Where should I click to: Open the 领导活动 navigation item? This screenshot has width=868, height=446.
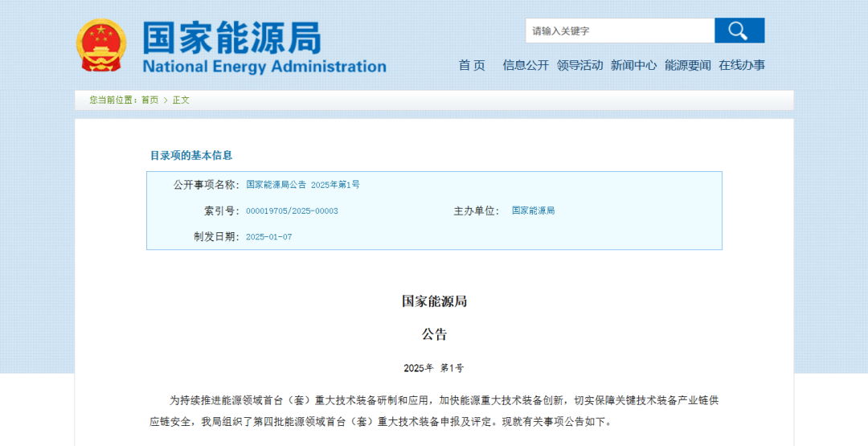click(x=579, y=65)
